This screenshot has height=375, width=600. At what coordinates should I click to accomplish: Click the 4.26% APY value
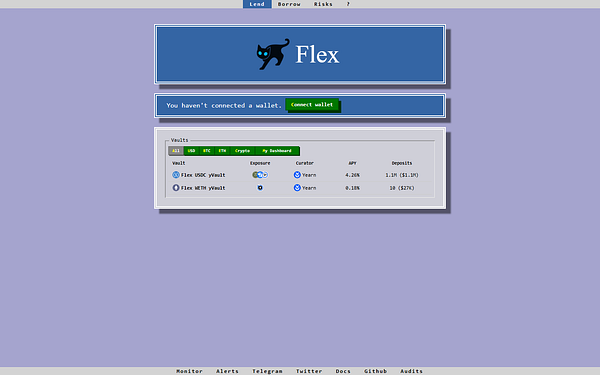[352, 175]
